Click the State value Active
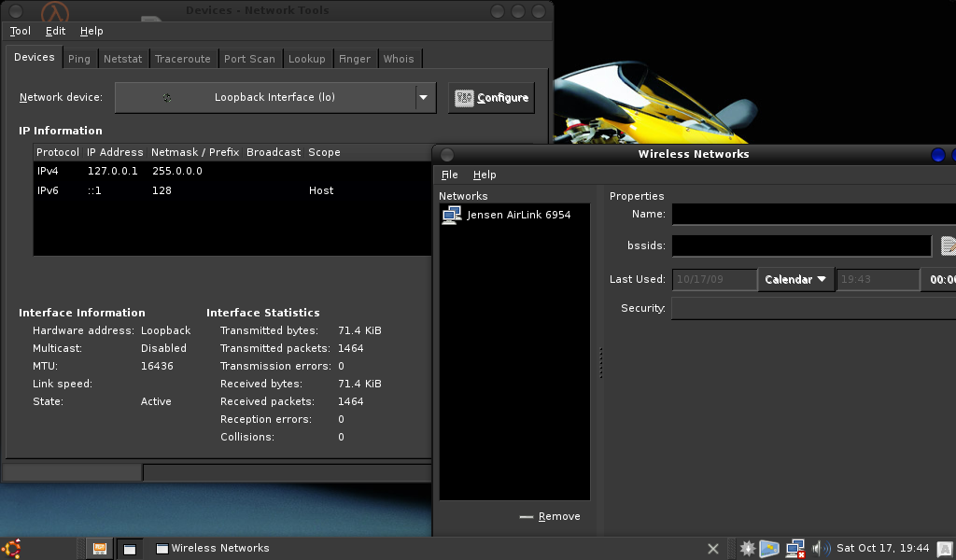This screenshot has height=560, width=956. pos(156,401)
